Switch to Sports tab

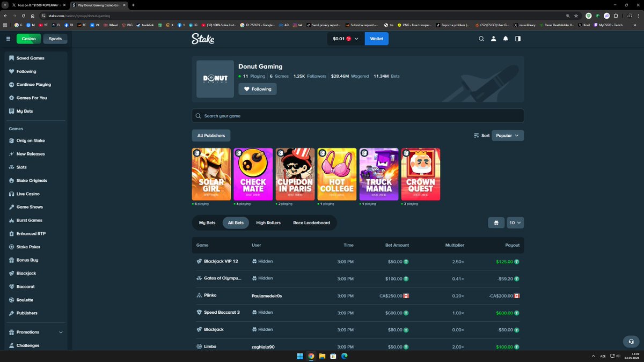(x=55, y=39)
